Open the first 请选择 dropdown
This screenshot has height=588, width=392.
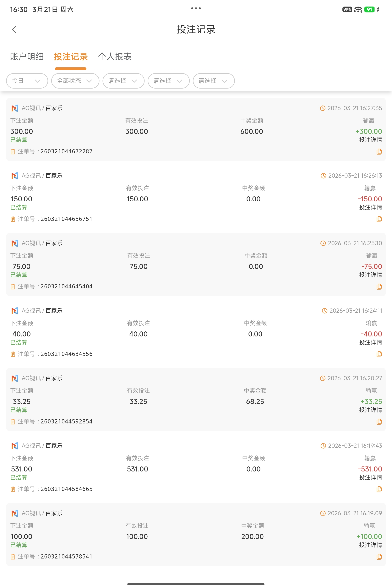(123, 81)
